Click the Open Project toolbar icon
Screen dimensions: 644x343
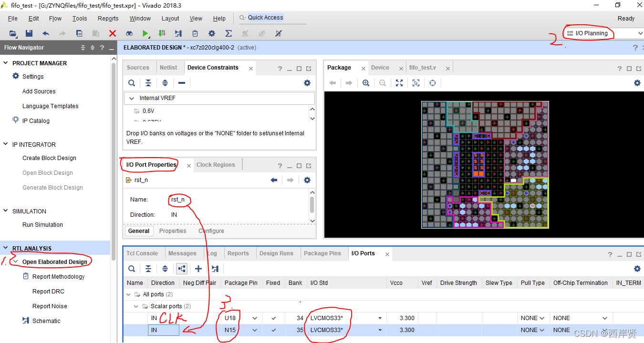click(x=13, y=33)
